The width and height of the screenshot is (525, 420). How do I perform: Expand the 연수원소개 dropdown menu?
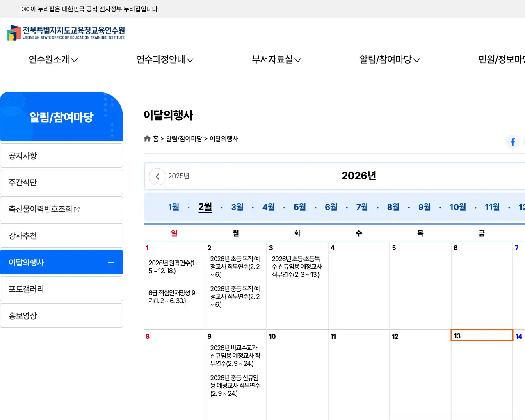click(x=52, y=60)
